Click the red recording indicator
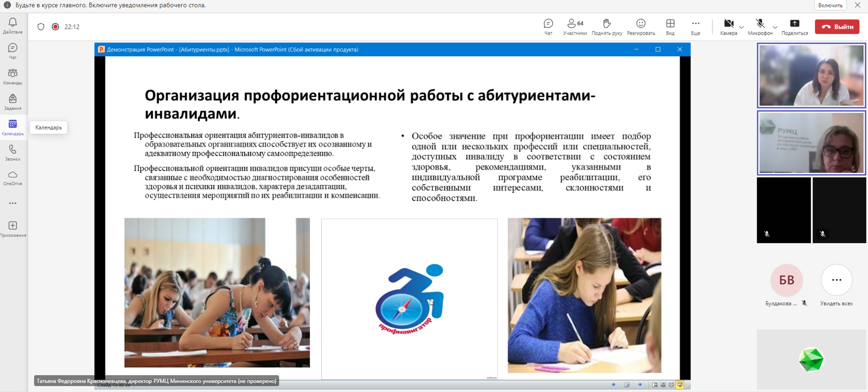 coord(55,27)
